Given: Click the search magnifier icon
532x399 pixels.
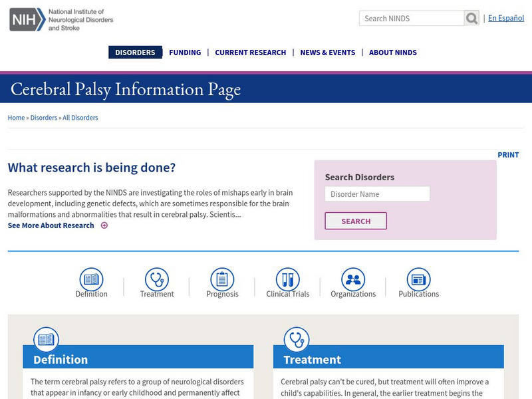Looking at the screenshot, I should 472,17.
